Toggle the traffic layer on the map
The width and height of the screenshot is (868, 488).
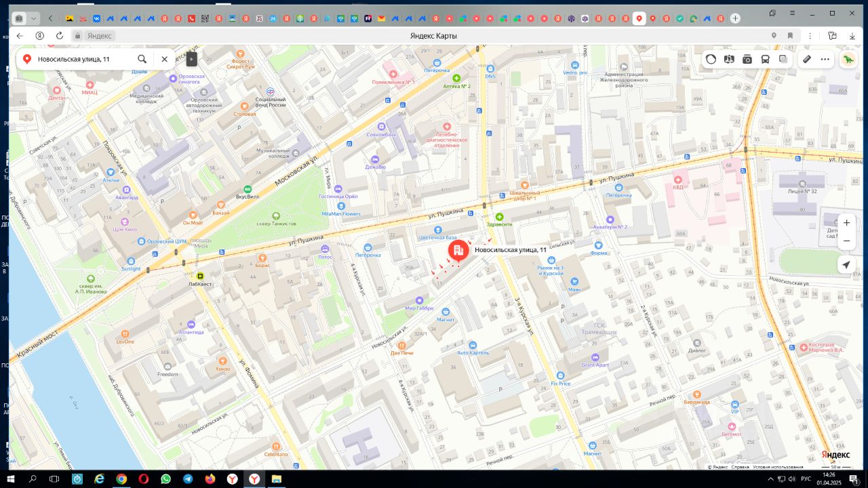(711, 59)
